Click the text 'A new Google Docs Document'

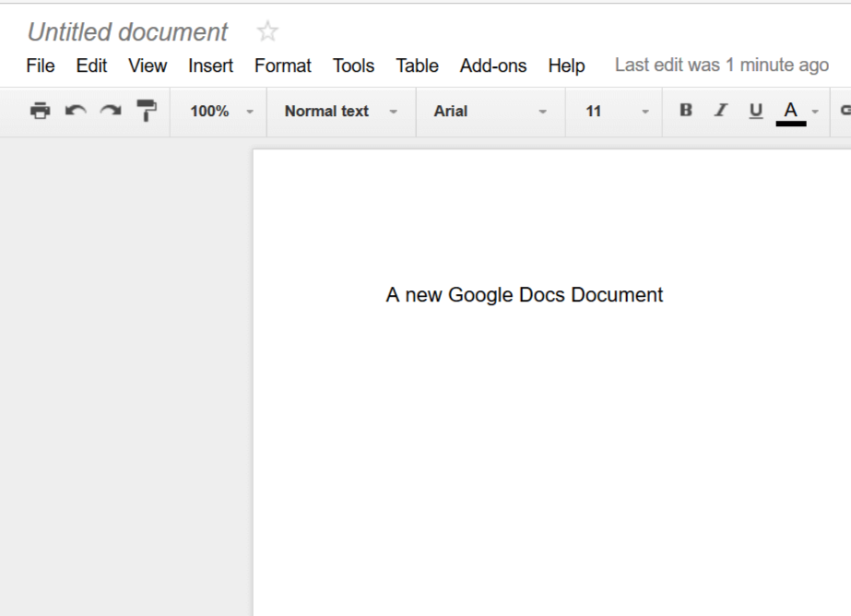tap(525, 295)
